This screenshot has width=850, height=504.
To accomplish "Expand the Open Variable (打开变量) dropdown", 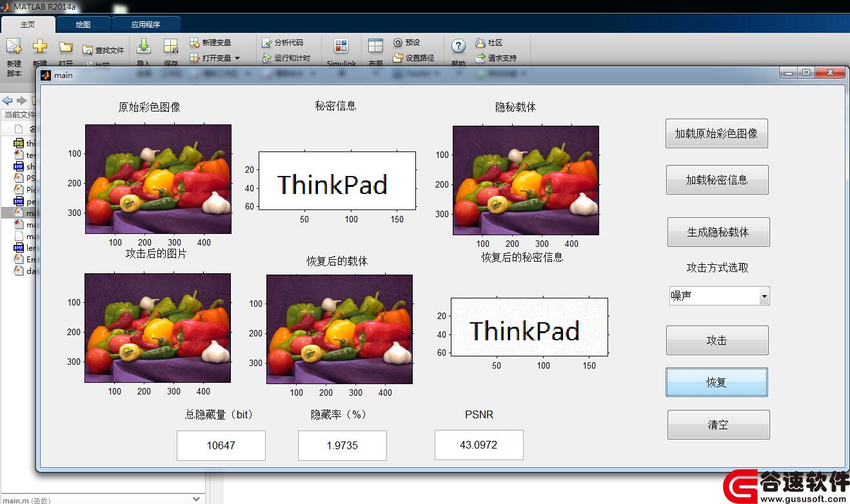I will pyautogui.click(x=237, y=58).
